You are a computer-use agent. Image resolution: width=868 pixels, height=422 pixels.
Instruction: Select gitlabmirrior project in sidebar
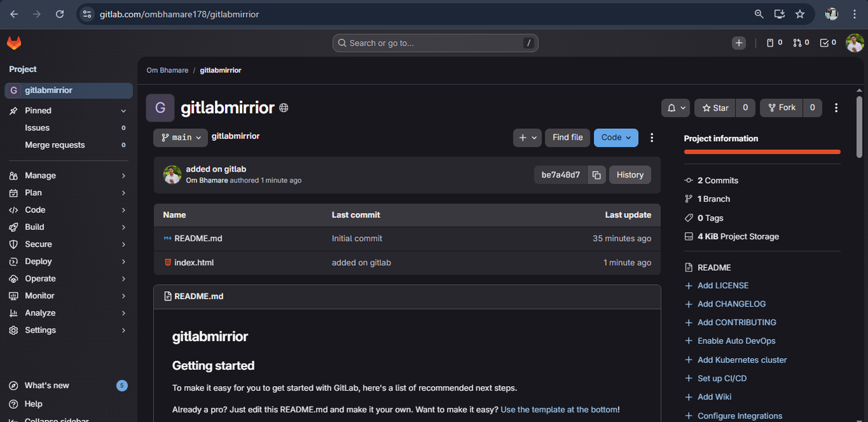(68, 90)
